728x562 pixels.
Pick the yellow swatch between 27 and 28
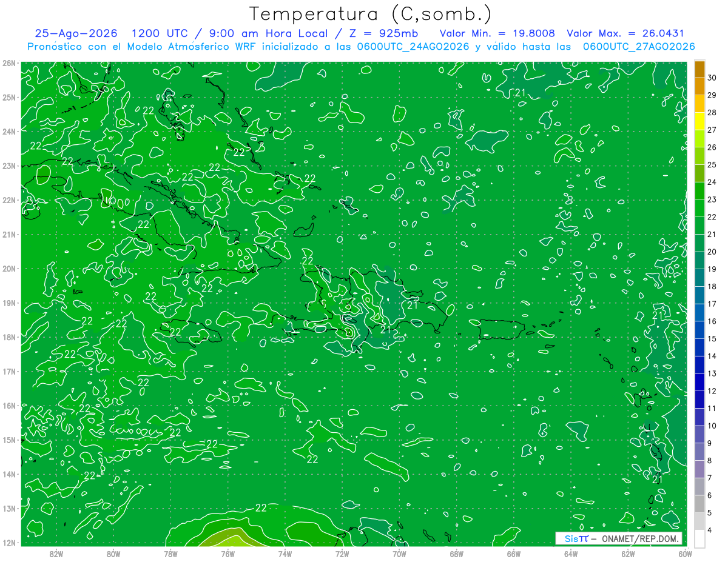[699, 121]
